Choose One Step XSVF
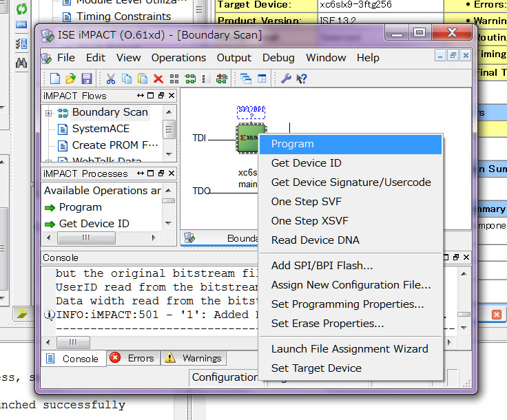Screen dimensions: 507x420 351,221
